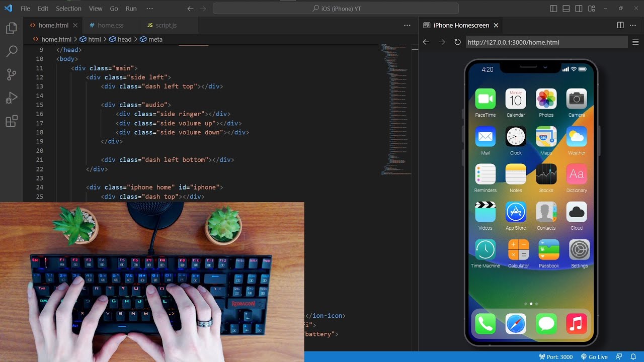Open the Run menu
This screenshot has width=644, height=362.
tap(131, 9)
